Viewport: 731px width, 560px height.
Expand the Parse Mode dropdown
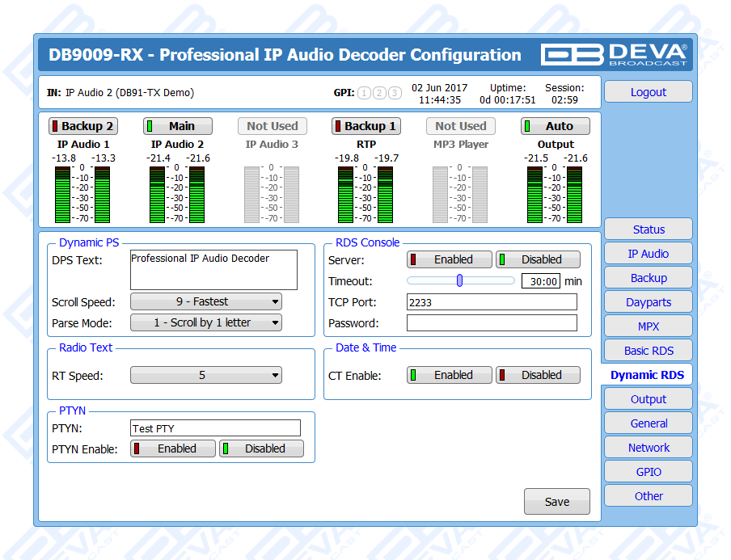[206, 322]
